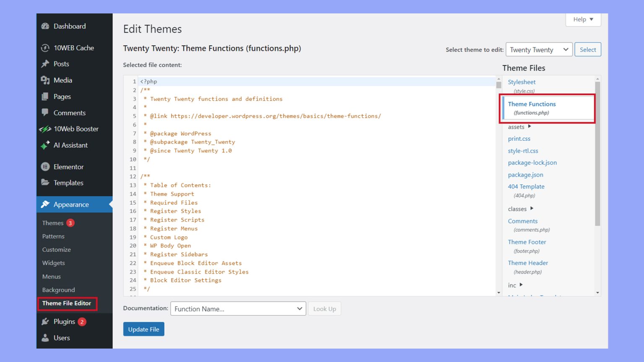Open the Theme File Editor menu item
Viewport: 644px width, 362px height.
[x=66, y=303]
